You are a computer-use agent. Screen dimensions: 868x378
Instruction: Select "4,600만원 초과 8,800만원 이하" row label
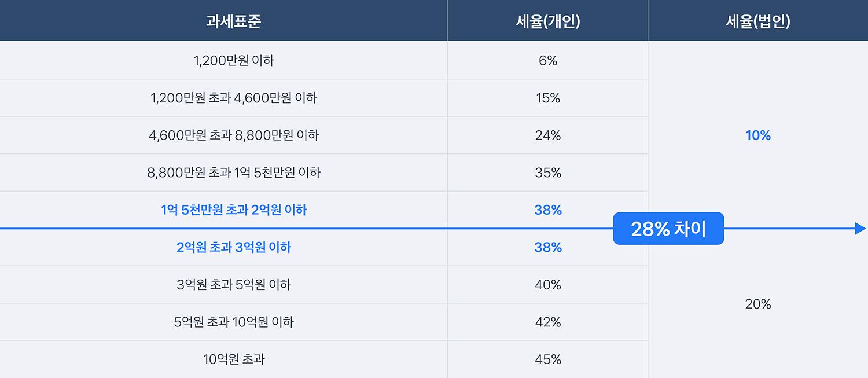pos(234,135)
